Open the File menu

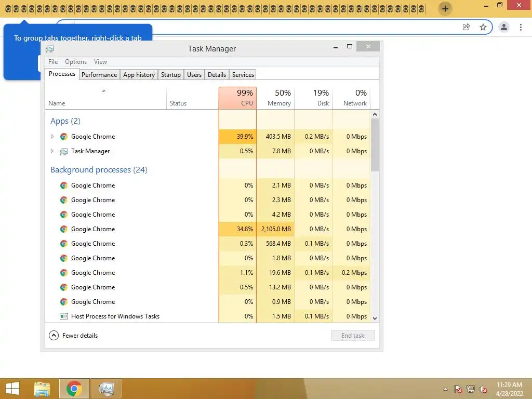(53, 62)
